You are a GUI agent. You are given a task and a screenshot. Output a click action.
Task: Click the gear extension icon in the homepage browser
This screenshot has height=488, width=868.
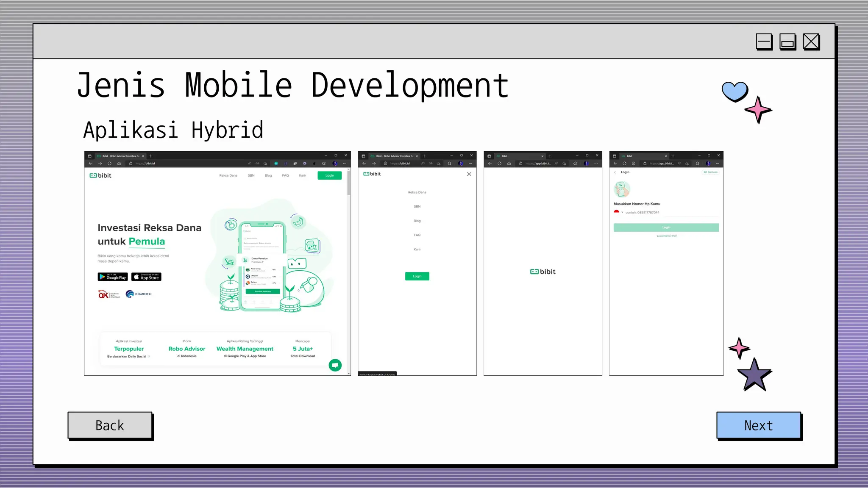(305, 163)
